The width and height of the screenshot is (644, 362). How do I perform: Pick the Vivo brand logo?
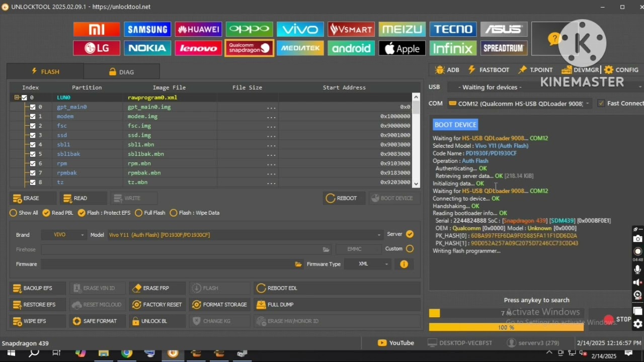[x=300, y=29]
